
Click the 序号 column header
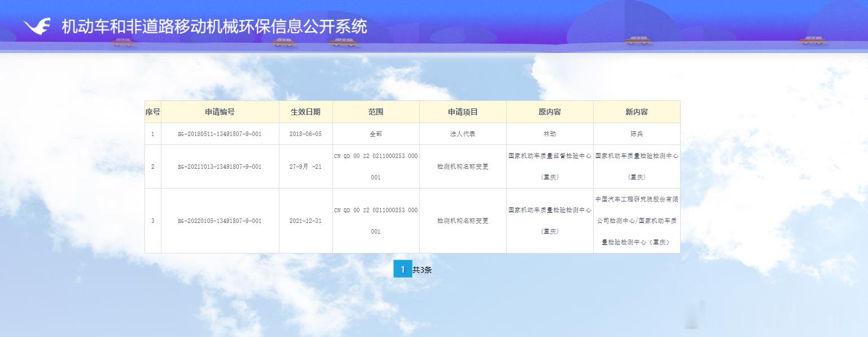[x=153, y=112]
